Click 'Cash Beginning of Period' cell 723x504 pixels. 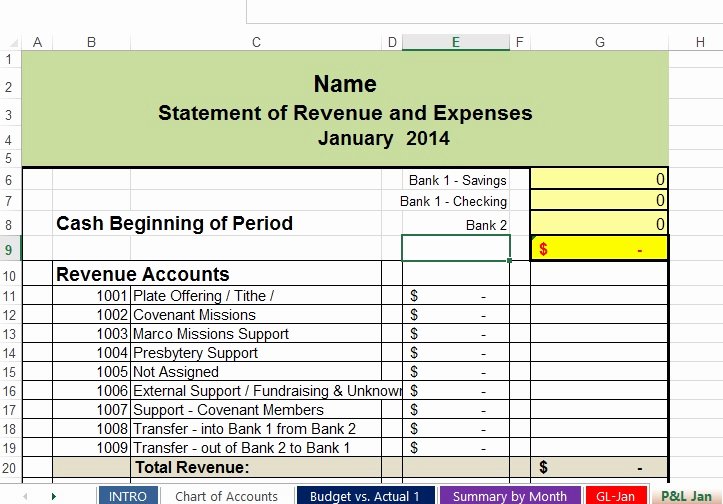click(174, 223)
